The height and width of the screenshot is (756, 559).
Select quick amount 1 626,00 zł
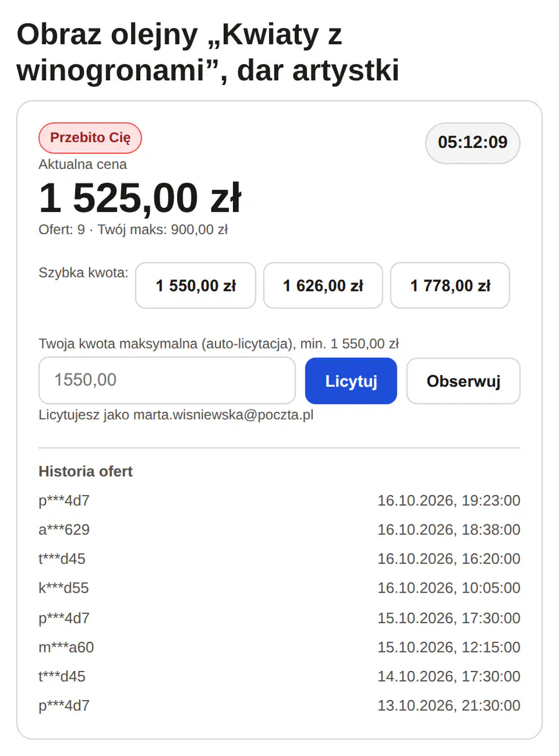click(323, 286)
